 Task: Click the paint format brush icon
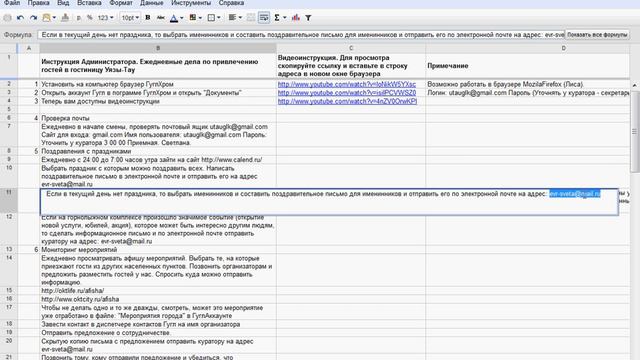coord(65,18)
